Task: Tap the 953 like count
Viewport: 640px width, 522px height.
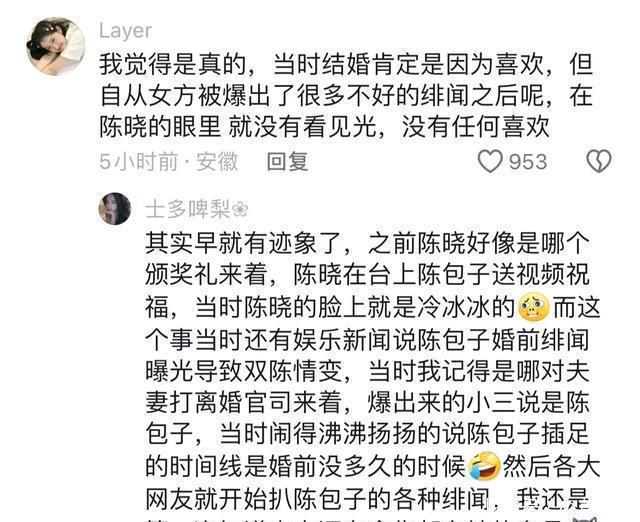Action: coord(528,162)
